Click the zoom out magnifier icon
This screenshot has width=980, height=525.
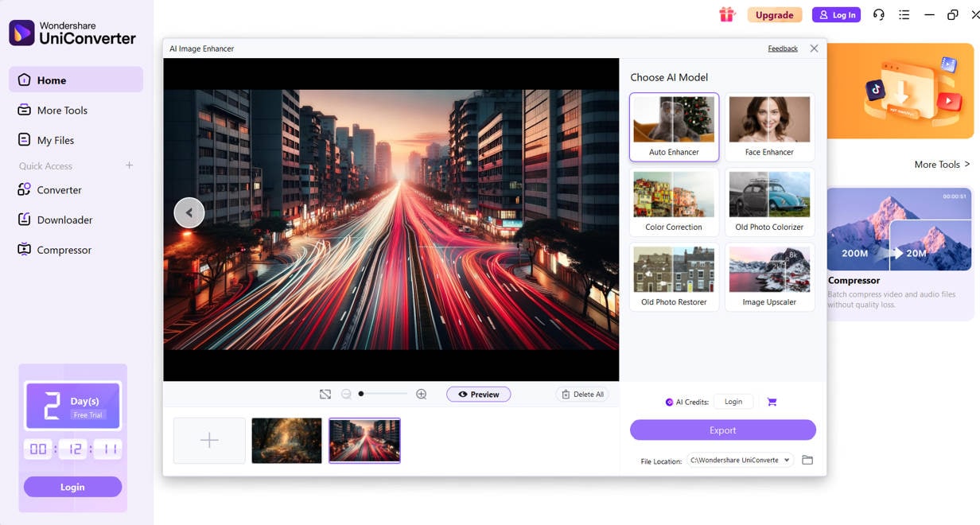[x=346, y=394]
